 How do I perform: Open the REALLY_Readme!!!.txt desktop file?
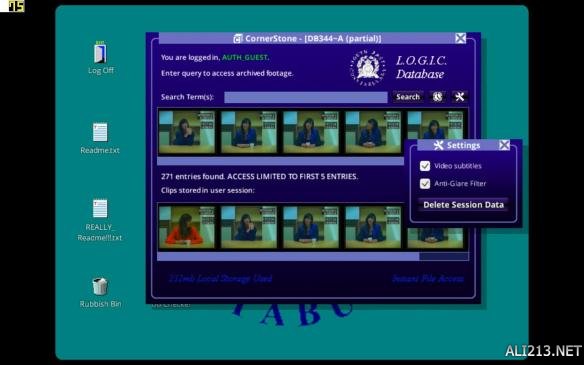click(100, 220)
